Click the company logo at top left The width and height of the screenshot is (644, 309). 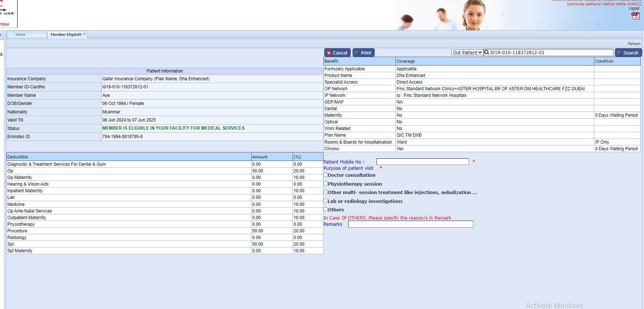[x=8, y=14]
